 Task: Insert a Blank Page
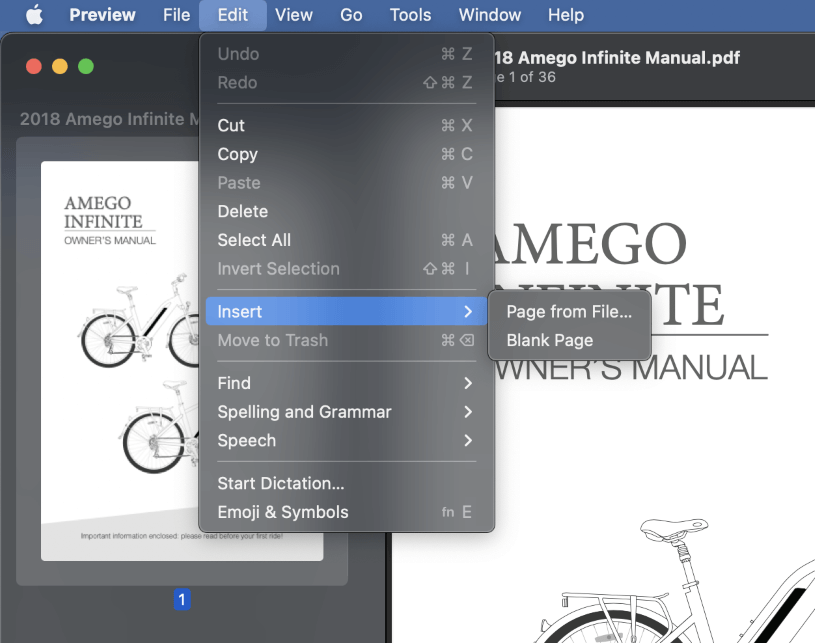click(569, 340)
